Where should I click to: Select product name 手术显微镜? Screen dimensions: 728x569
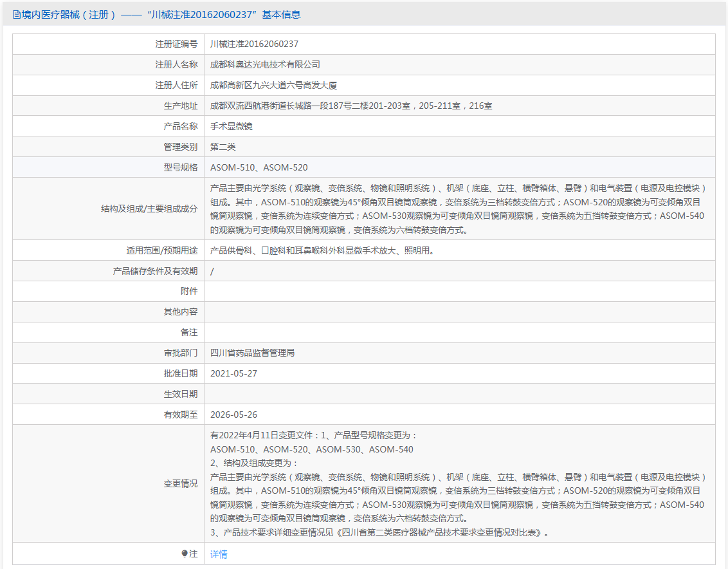coord(232,126)
